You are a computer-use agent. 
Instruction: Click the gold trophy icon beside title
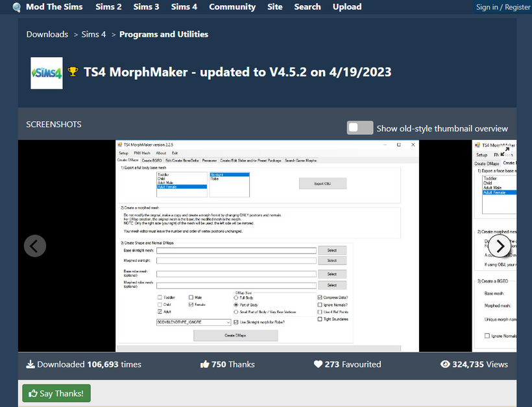coord(73,72)
